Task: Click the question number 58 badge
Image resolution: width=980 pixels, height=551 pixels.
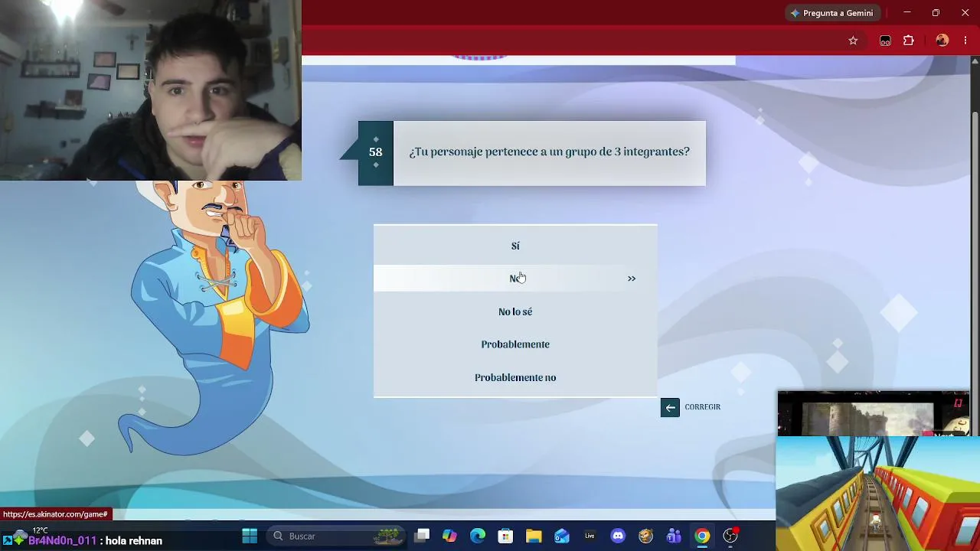Action: click(x=375, y=152)
